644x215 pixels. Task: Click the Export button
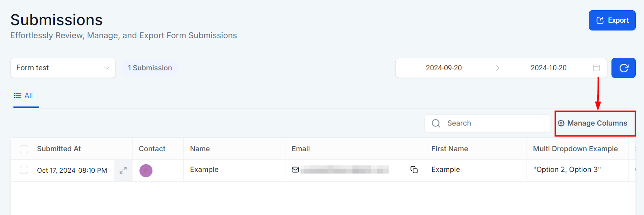tap(612, 20)
